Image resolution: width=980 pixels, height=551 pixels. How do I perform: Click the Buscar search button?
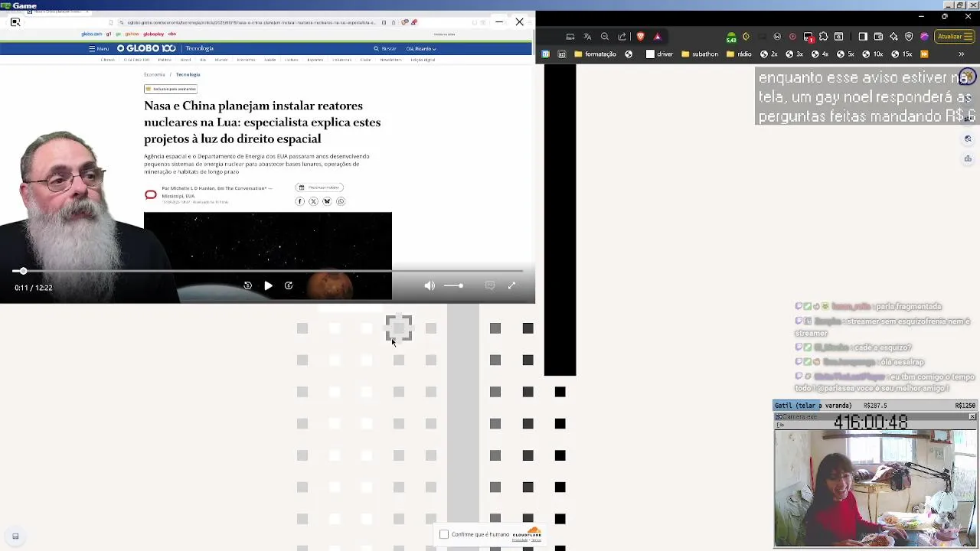385,48
